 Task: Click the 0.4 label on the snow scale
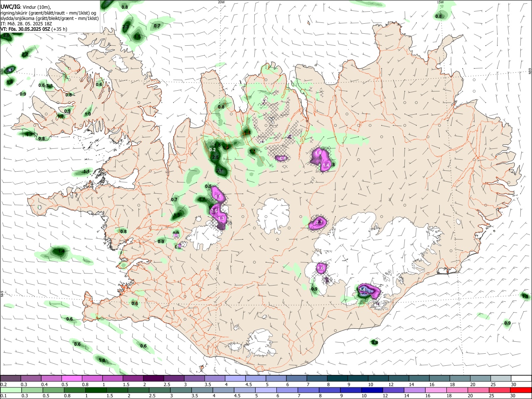[44, 384]
